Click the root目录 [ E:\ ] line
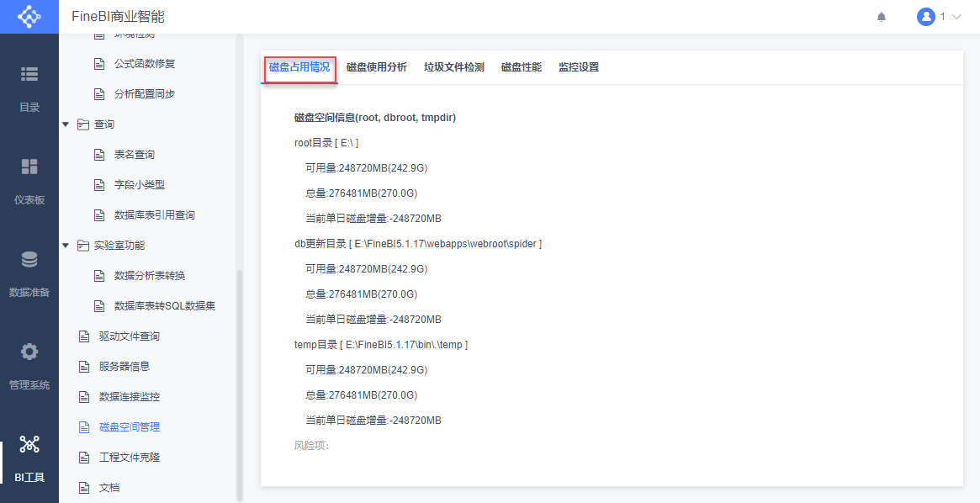This screenshot has height=503, width=980. click(326, 143)
